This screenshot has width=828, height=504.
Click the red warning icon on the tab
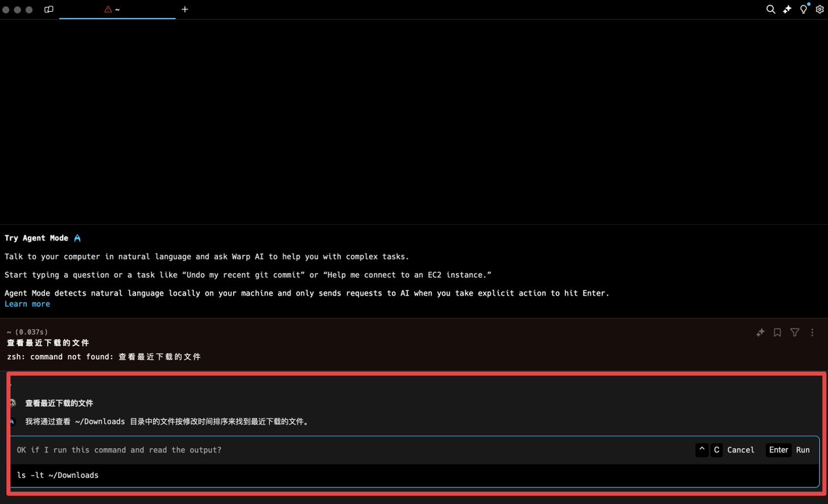pyautogui.click(x=108, y=10)
